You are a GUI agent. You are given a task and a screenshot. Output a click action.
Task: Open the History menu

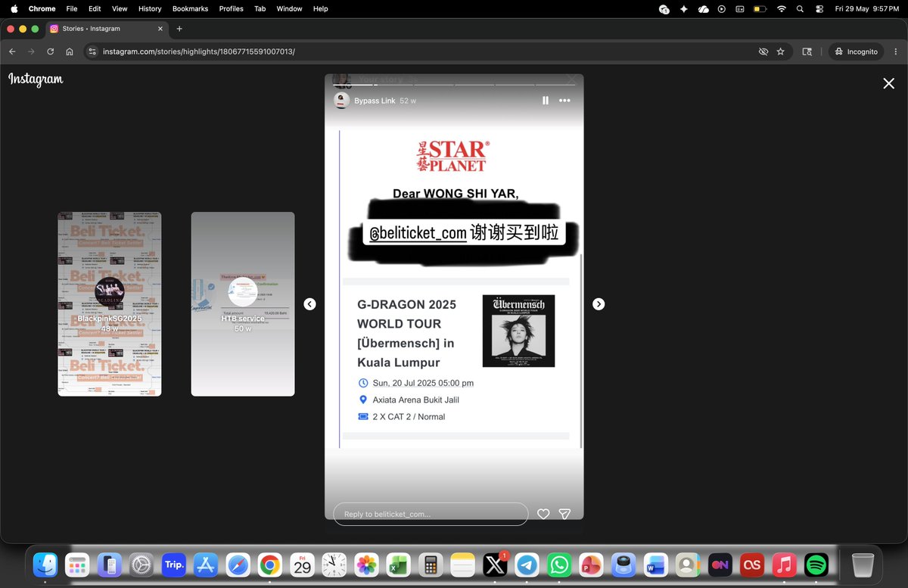(x=150, y=8)
